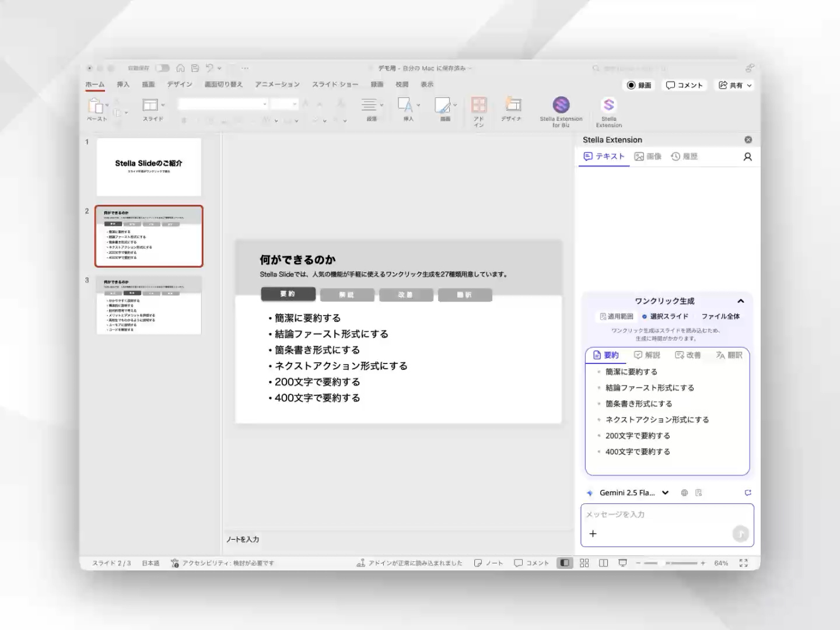Click the コメント button in ribbon header

(685, 85)
